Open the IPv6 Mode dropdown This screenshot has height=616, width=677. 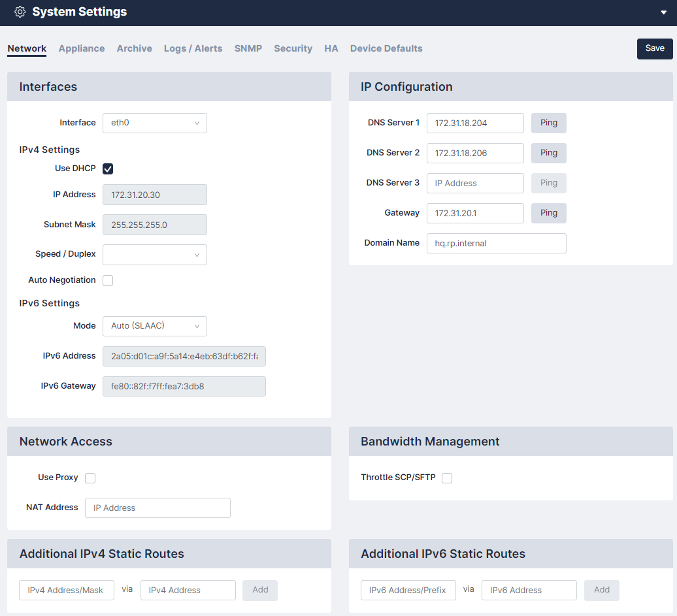pos(155,326)
